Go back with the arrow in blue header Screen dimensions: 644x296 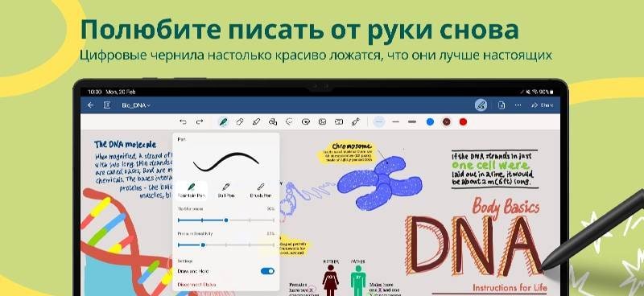click(90, 105)
